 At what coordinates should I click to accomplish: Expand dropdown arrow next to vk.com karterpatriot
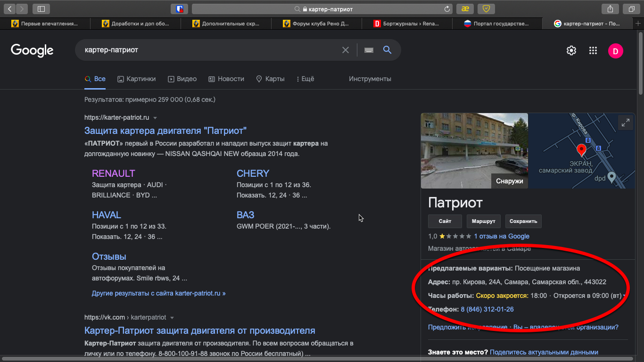coord(172,318)
